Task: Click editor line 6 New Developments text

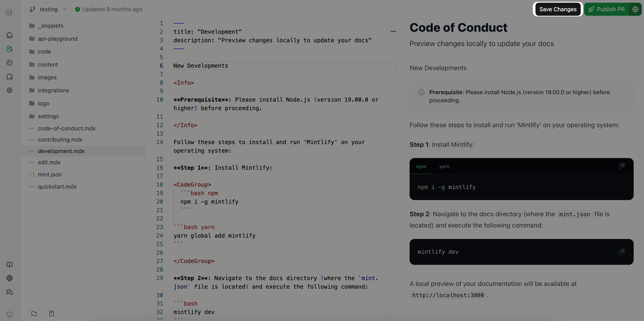Action: (x=201, y=66)
